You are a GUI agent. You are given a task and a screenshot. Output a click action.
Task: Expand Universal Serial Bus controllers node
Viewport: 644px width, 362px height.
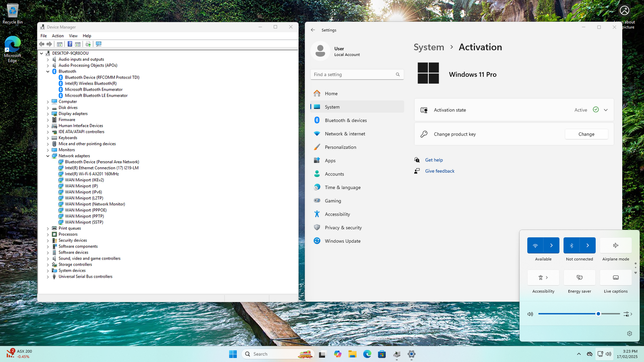coord(48,277)
